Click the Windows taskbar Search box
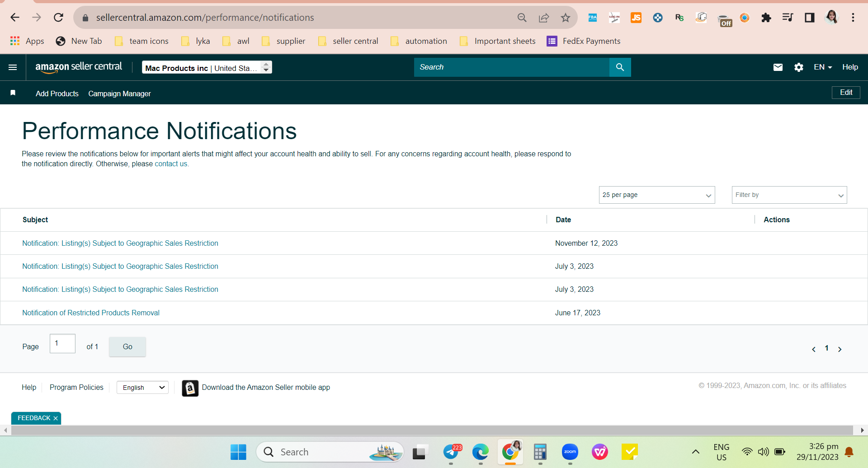This screenshot has width=868, height=468. pos(330,452)
